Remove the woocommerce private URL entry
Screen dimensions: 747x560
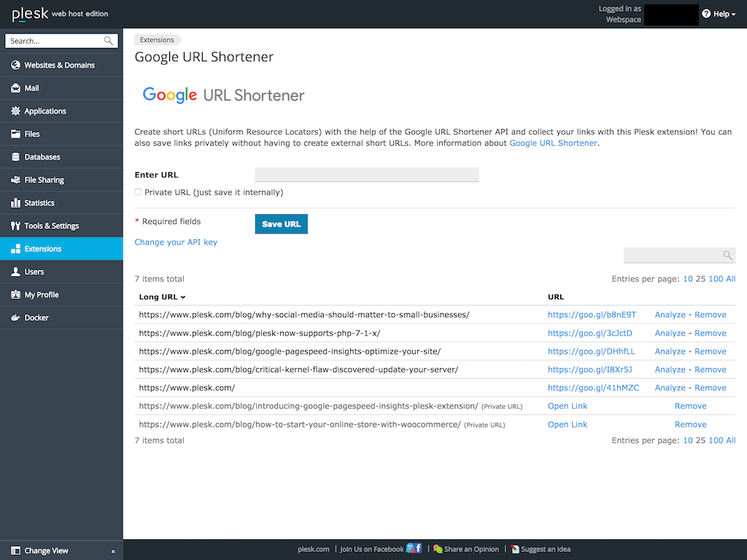tap(690, 424)
